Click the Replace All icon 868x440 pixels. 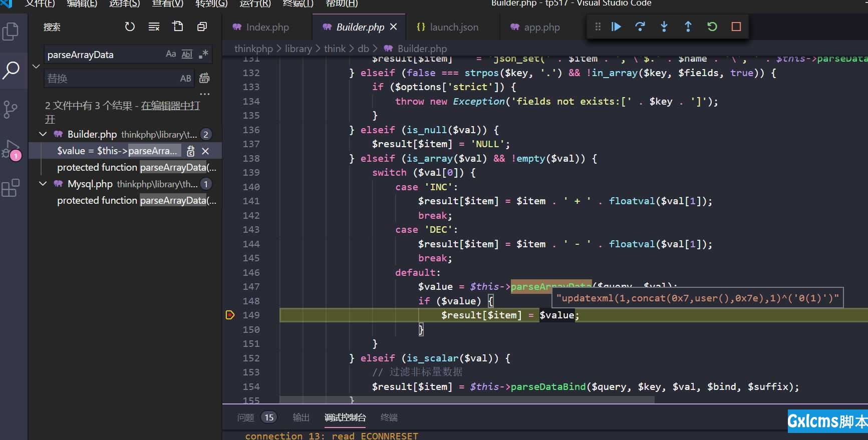point(204,78)
